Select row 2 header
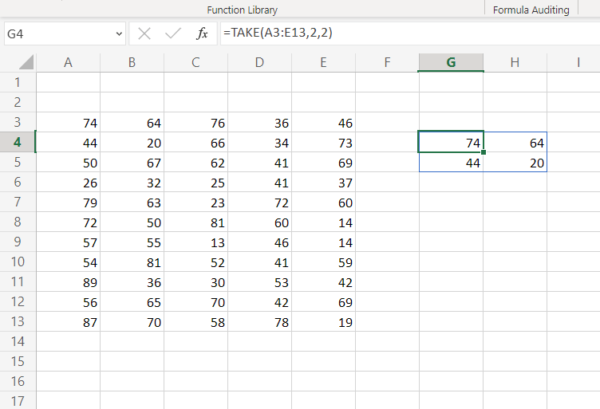The width and height of the screenshot is (600, 409). (18, 102)
